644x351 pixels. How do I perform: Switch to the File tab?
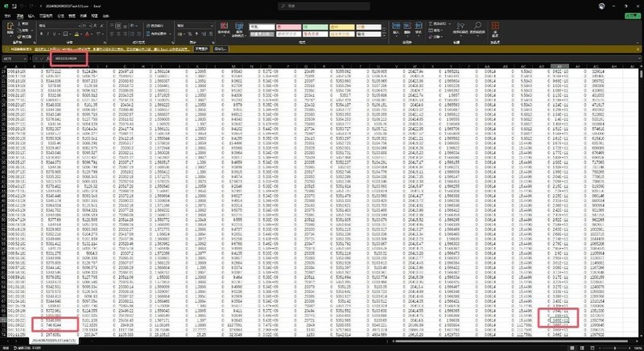(x=7, y=14)
